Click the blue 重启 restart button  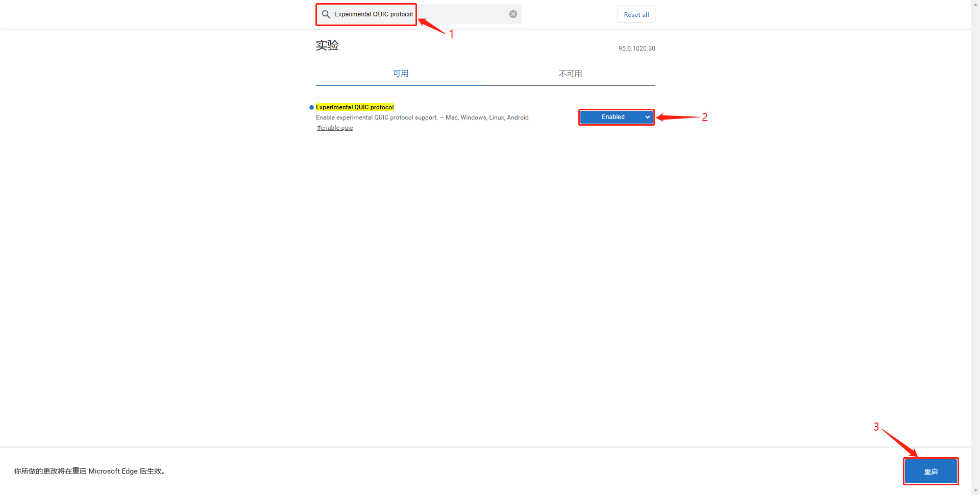point(930,472)
